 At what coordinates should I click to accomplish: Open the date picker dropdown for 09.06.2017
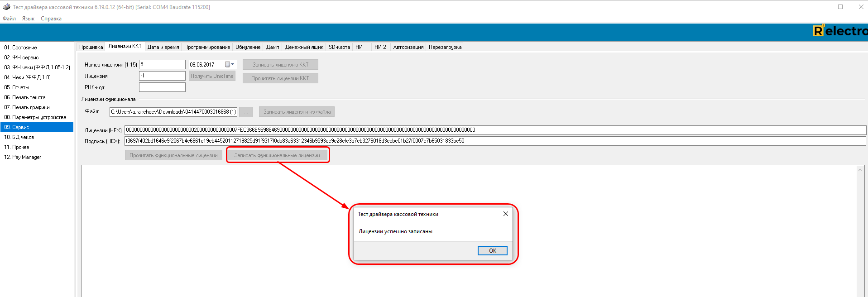[x=233, y=65]
